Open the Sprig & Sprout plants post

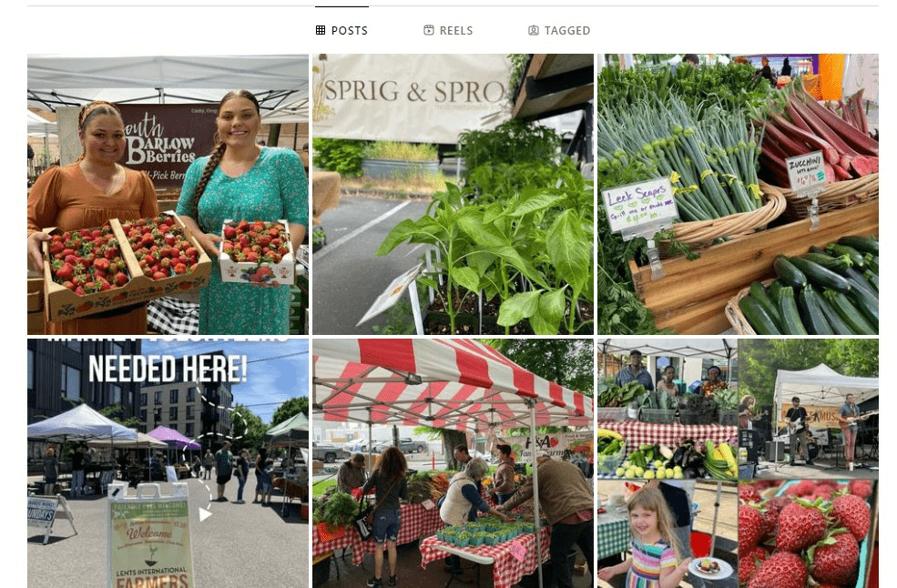tap(453, 195)
